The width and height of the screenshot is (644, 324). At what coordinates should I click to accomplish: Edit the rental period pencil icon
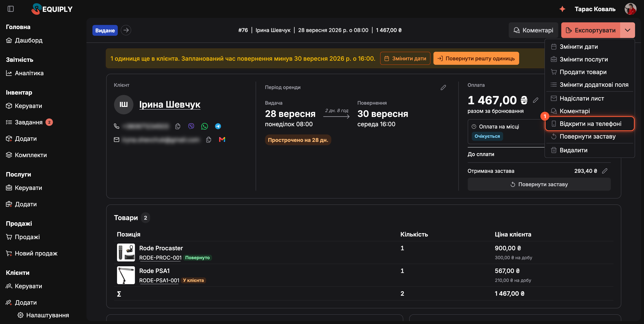(x=443, y=88)
